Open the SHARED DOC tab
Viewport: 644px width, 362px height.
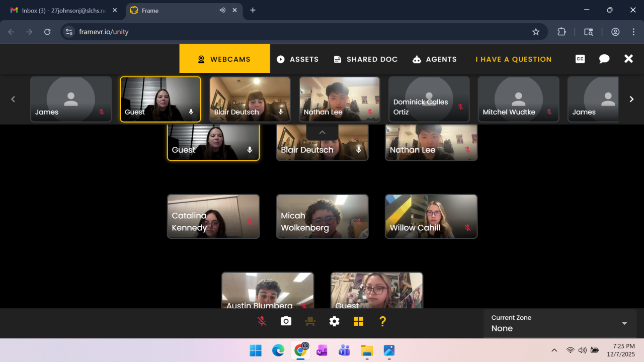(x=366, y=59)
